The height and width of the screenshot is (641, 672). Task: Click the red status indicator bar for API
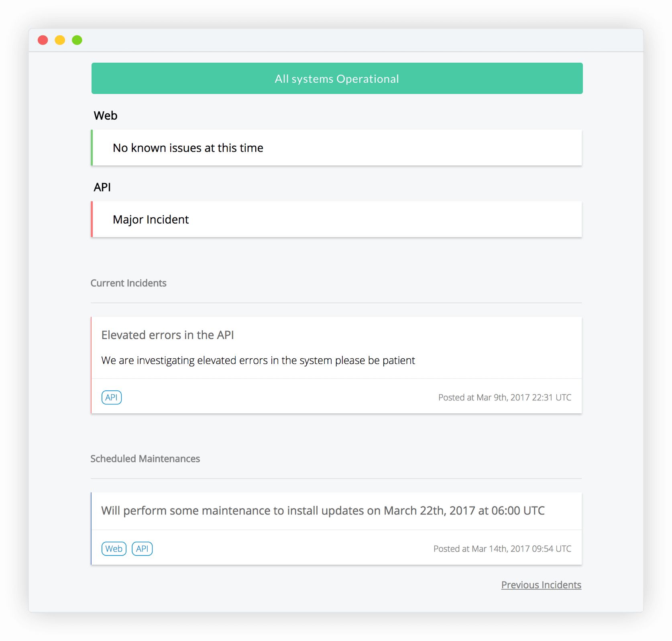[x=92, y=219]
